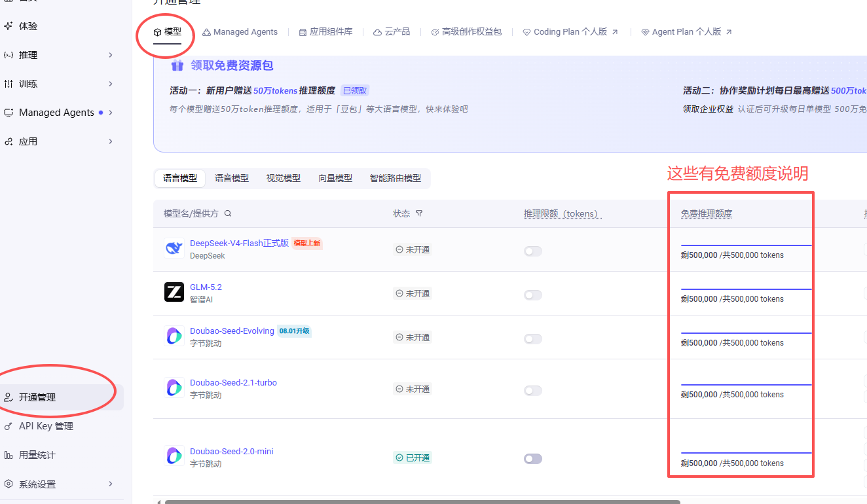Open API Key 管理 from the sidebar

click(x=46, y=426)
